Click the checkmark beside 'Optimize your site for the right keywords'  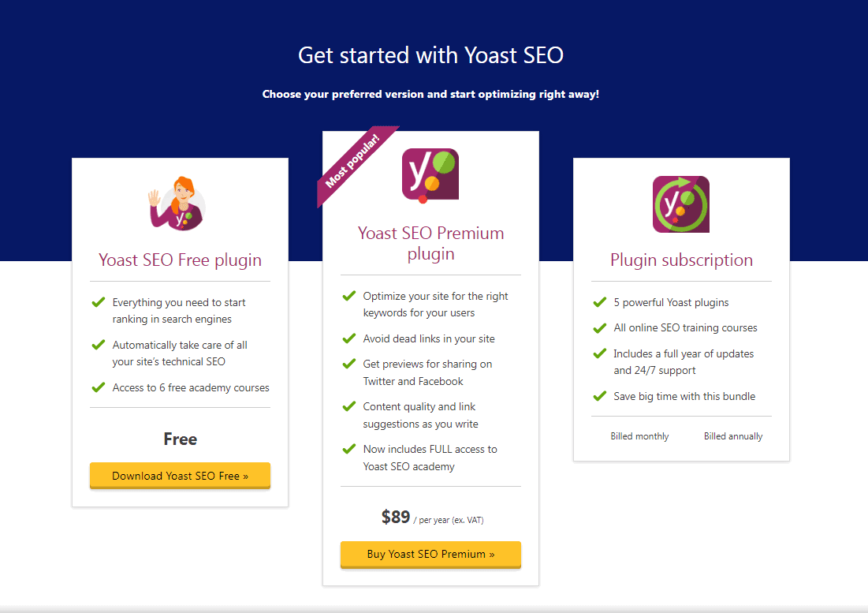[348, 296]
